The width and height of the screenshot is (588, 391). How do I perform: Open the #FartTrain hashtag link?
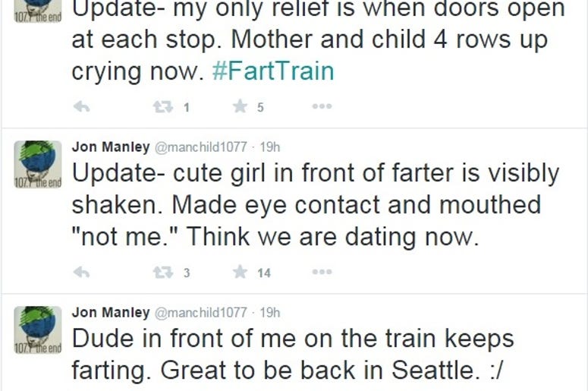tap(273, 71)
